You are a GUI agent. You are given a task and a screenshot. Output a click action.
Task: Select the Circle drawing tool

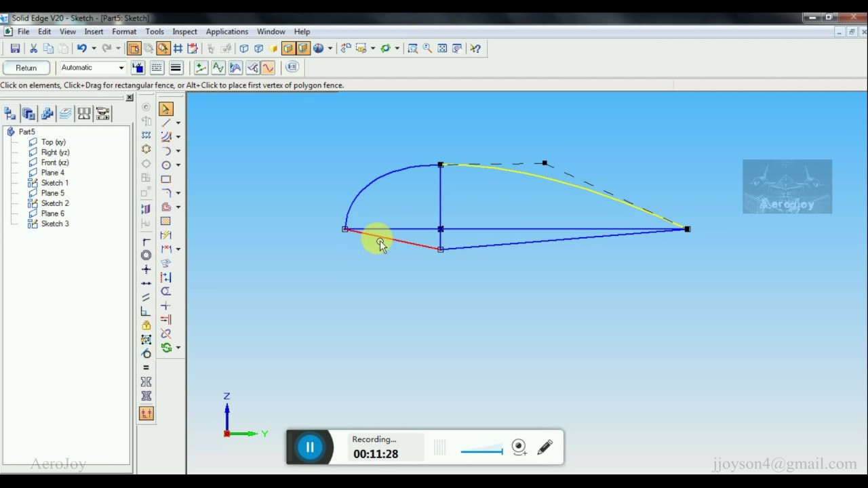coord(165,165)
